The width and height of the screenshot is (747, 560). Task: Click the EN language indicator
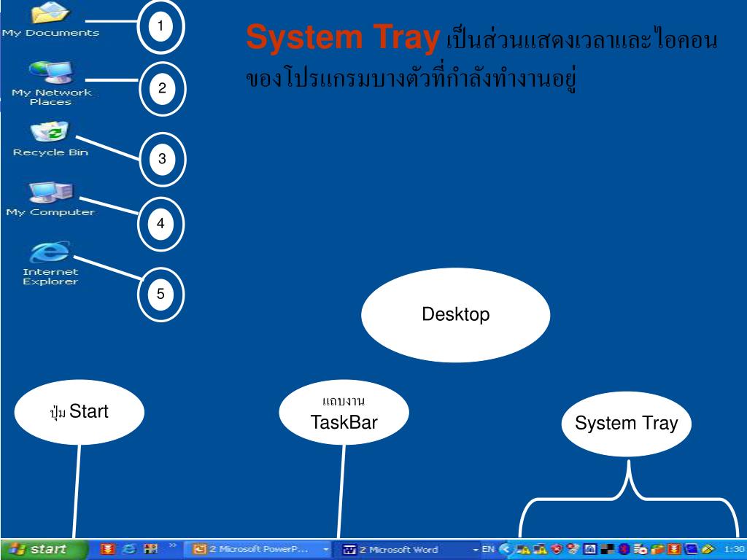(x=488, y=549)
